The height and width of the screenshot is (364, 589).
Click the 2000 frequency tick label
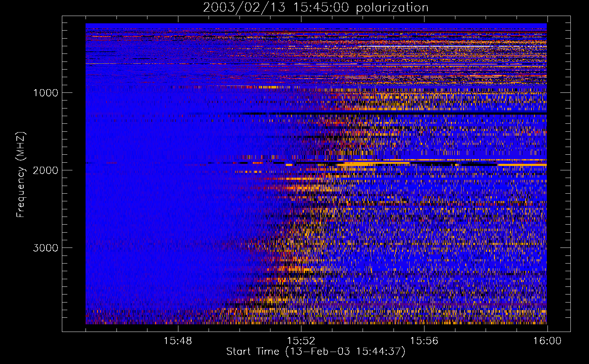pos(46,170)
